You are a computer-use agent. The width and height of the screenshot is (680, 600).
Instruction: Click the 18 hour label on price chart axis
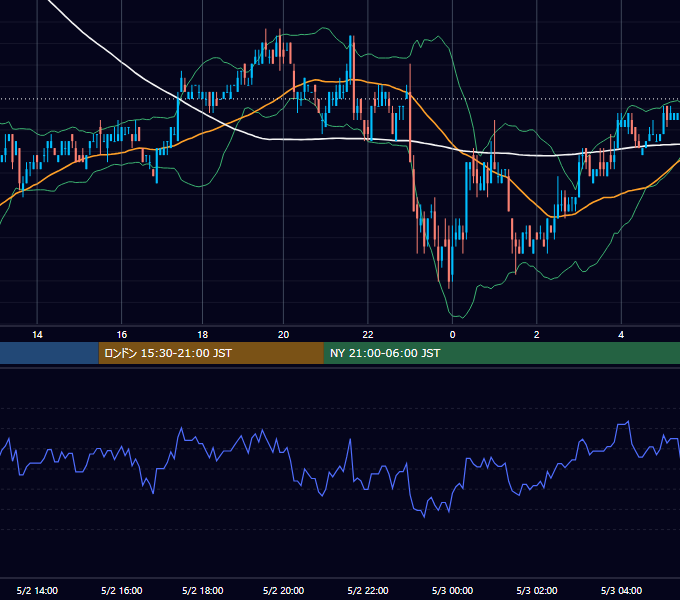[x=203, y=335]
